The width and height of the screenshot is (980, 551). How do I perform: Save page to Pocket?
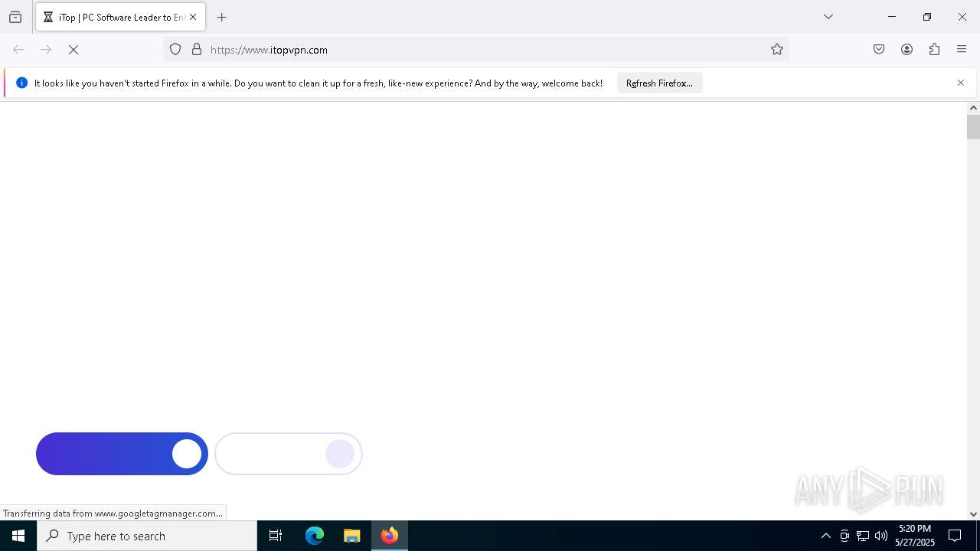(879, 50)
